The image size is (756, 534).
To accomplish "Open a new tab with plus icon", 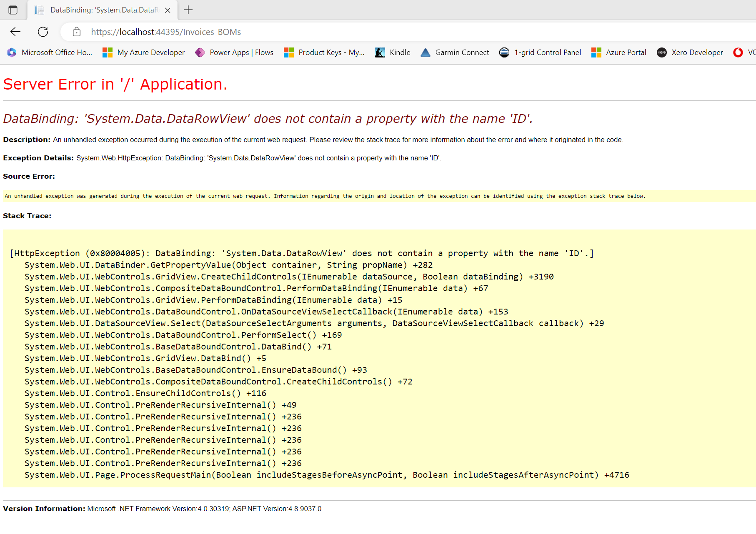I will (x=188, y=10).
